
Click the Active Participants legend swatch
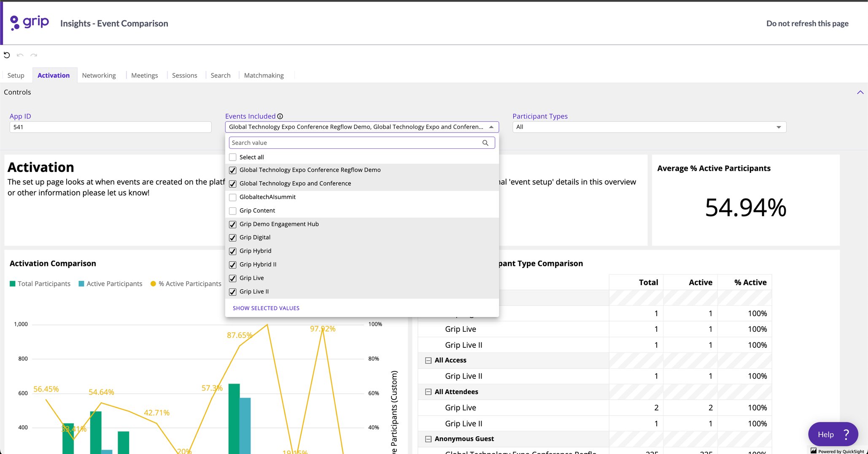click(81, 284)
